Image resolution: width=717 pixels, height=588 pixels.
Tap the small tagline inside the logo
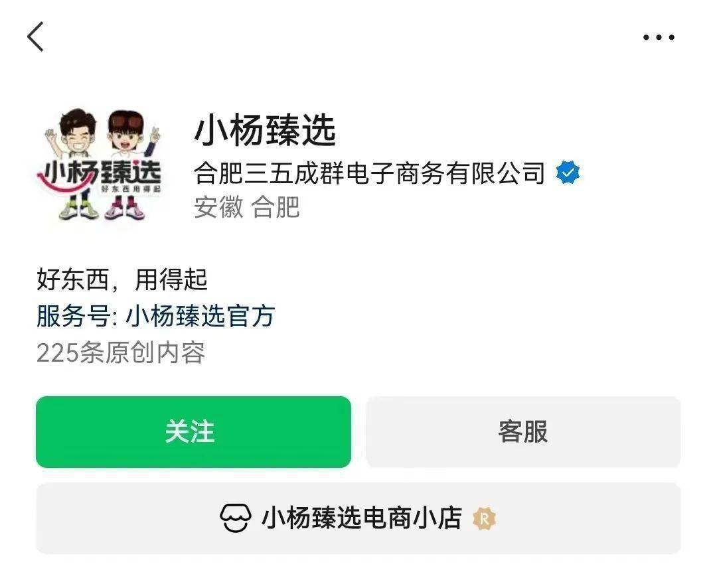click(130, 189)
